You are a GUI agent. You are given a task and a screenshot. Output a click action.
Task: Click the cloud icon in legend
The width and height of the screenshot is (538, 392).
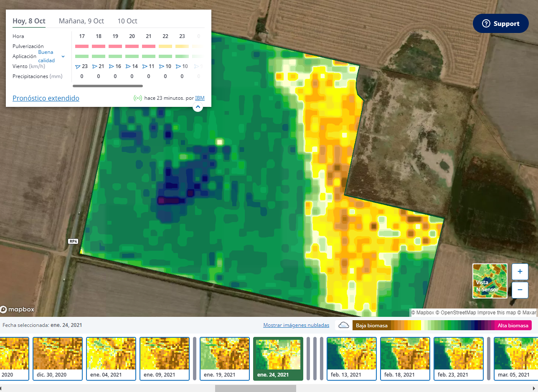tap(344, 325)
